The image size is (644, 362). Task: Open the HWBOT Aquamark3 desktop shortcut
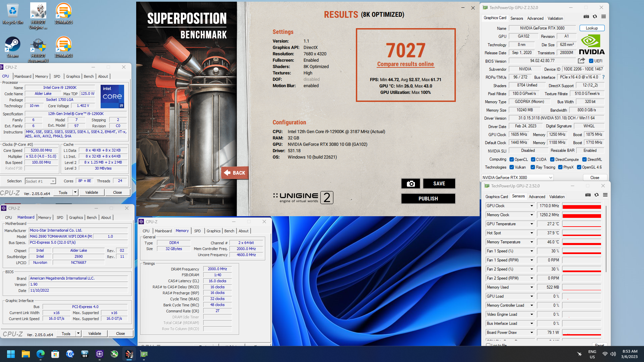tap(38, 50)
